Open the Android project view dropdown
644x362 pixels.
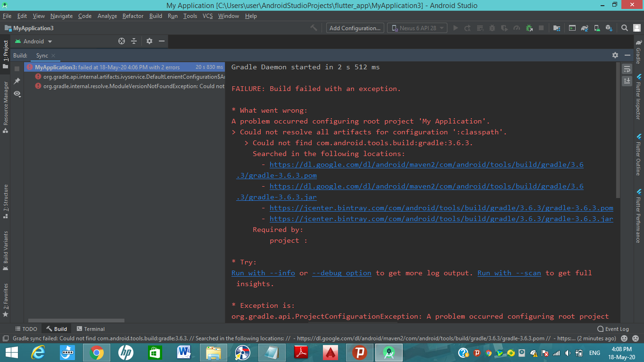coord(33,41)
